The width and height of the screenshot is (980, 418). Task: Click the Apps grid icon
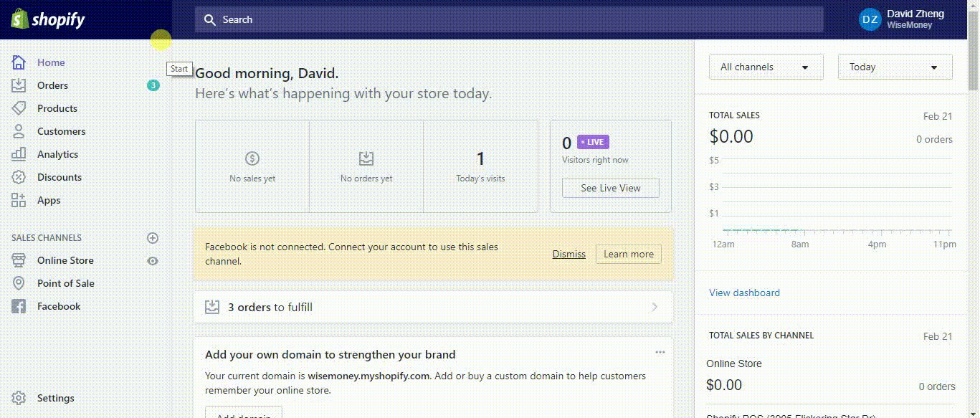tap(19, 200)
